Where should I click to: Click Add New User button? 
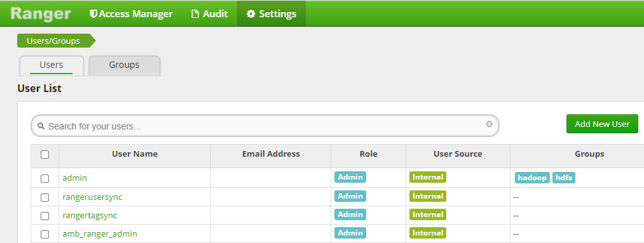[602, 124]
